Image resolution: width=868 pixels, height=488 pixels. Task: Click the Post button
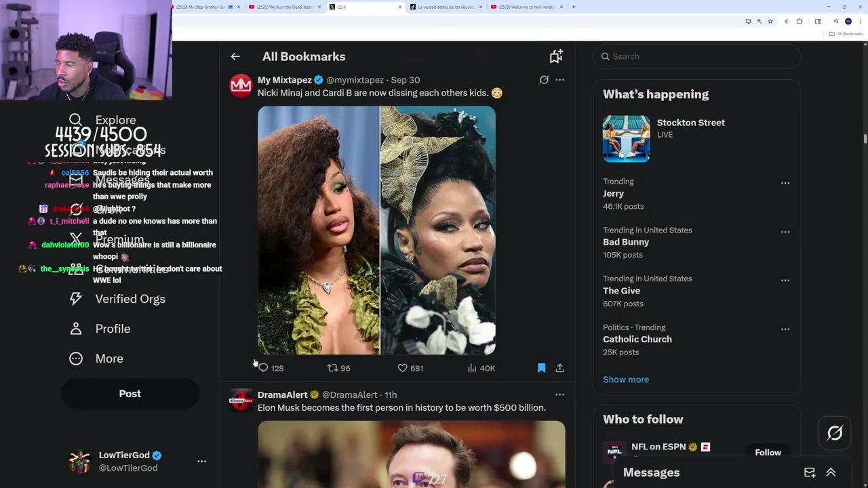(x=130, y=394)
